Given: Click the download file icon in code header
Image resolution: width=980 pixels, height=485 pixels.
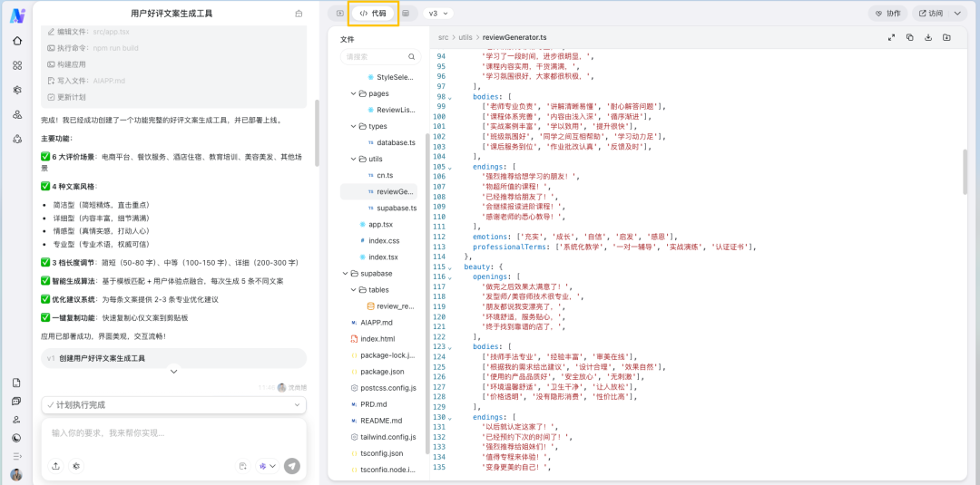Looking at the screenshot, I should click(928, 37).
